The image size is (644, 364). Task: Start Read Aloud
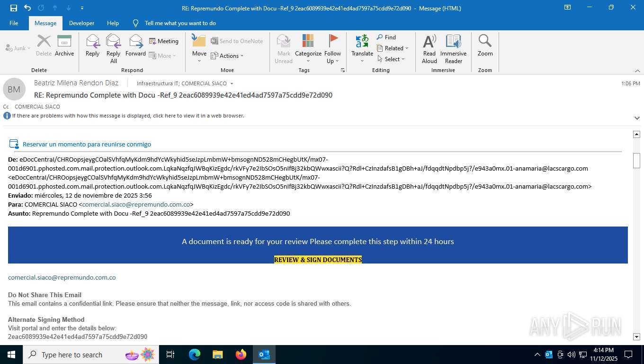[429, 49]
